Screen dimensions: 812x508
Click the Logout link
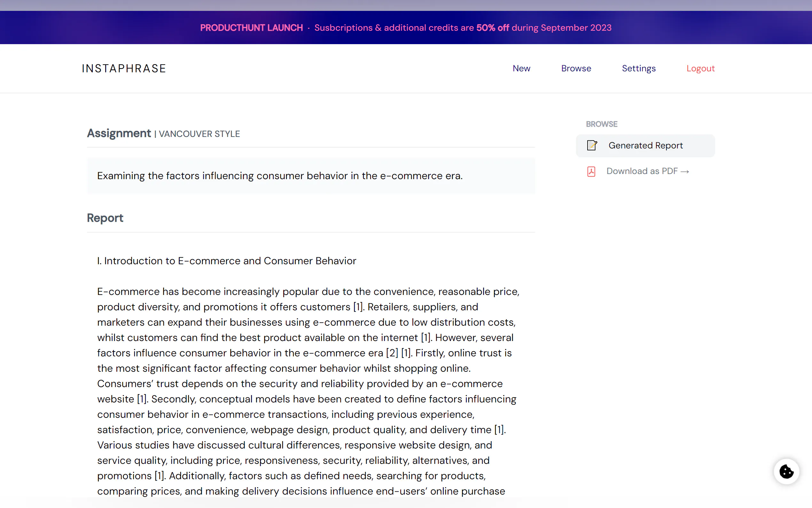pos(700,68)
